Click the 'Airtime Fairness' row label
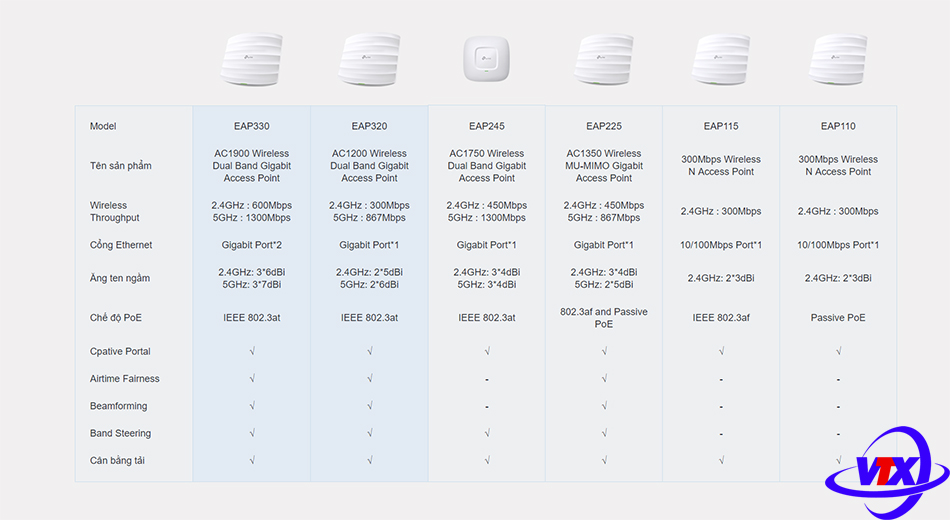This screenshot has height=520, width=950. (x=125, y=379)
